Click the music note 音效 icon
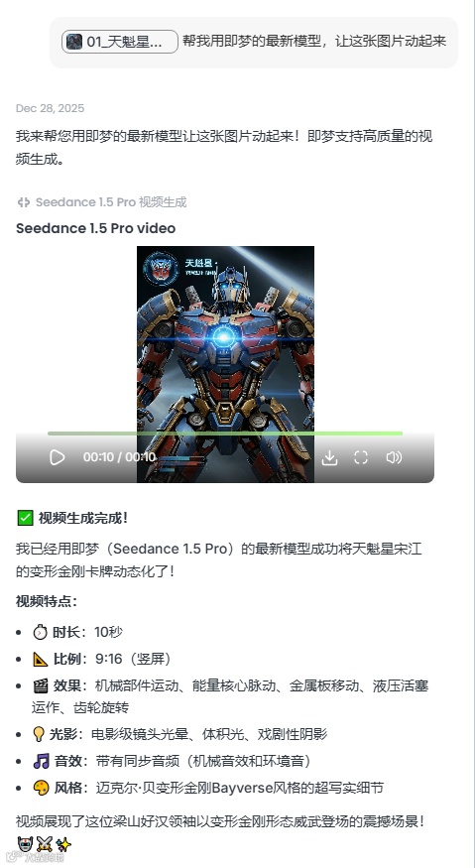 point(41,761)
